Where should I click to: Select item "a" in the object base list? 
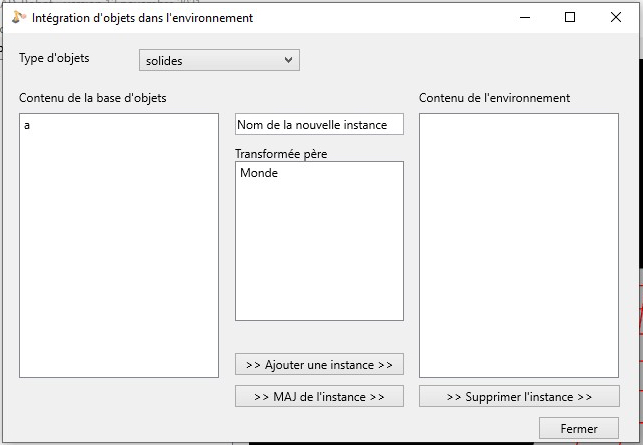click(x=27, y=125)
